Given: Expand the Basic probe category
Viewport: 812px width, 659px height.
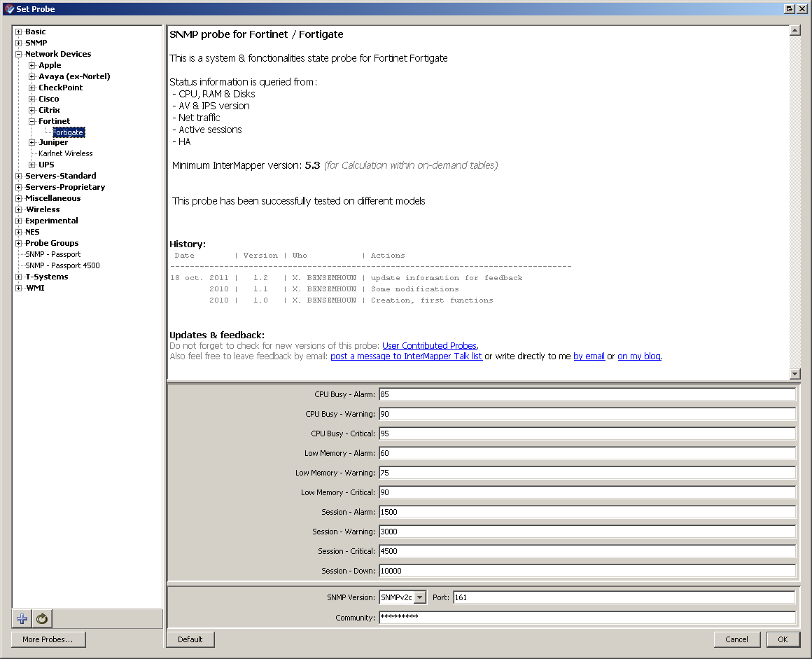Looking at the screenshot, I should coord(19,32).
